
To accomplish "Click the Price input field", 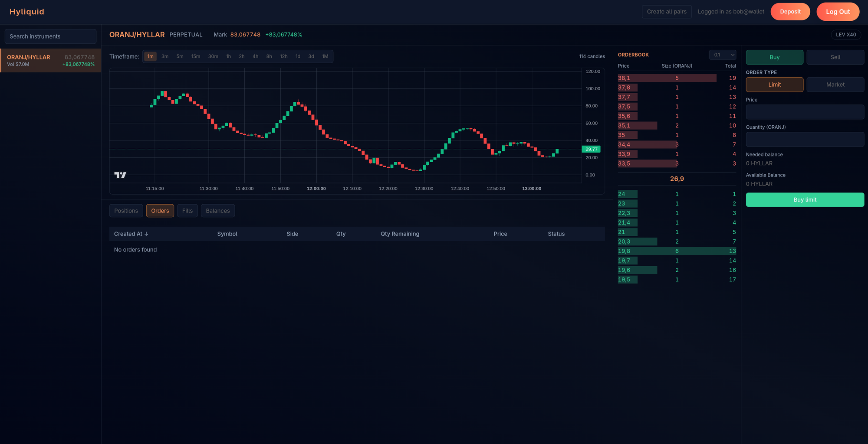I will coord(805,112).
